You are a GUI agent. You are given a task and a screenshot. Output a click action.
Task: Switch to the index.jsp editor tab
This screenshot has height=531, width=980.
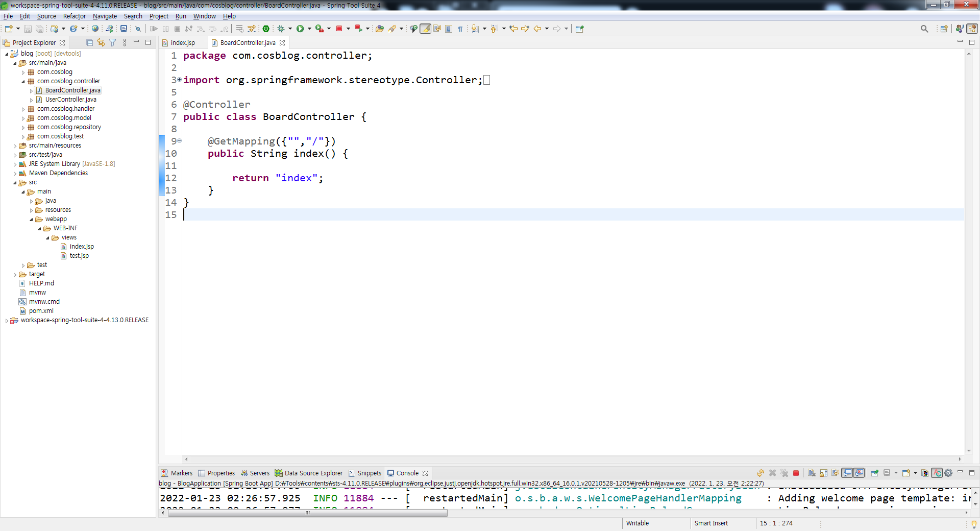pos(183,42)
